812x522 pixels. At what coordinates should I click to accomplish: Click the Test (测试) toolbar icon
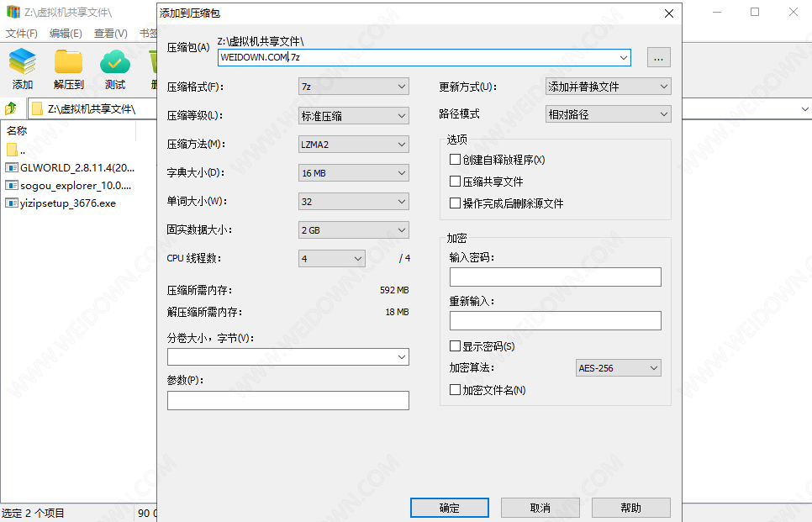tap(115, 64)
